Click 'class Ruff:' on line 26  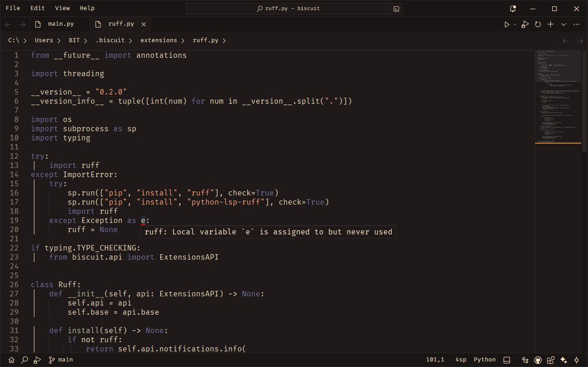56,285
